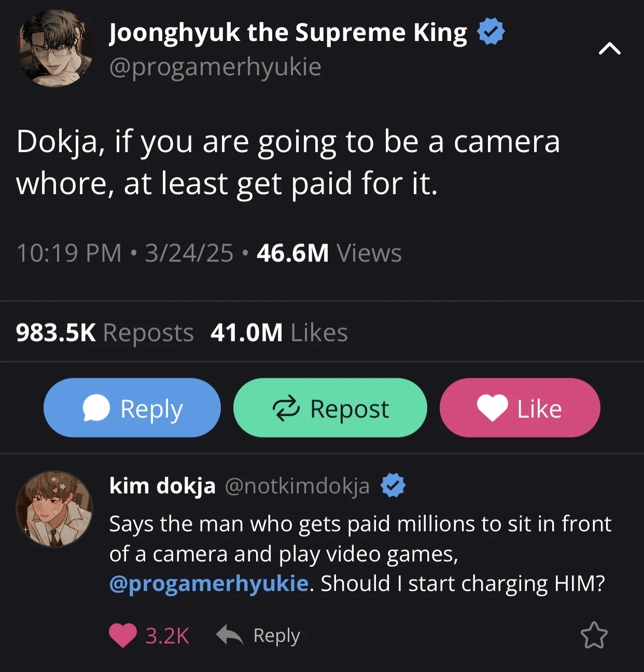The width and height of the screenshot is (644, 672).
Task: Toggle the heart on kim dokja's comment
Action: 123,635
